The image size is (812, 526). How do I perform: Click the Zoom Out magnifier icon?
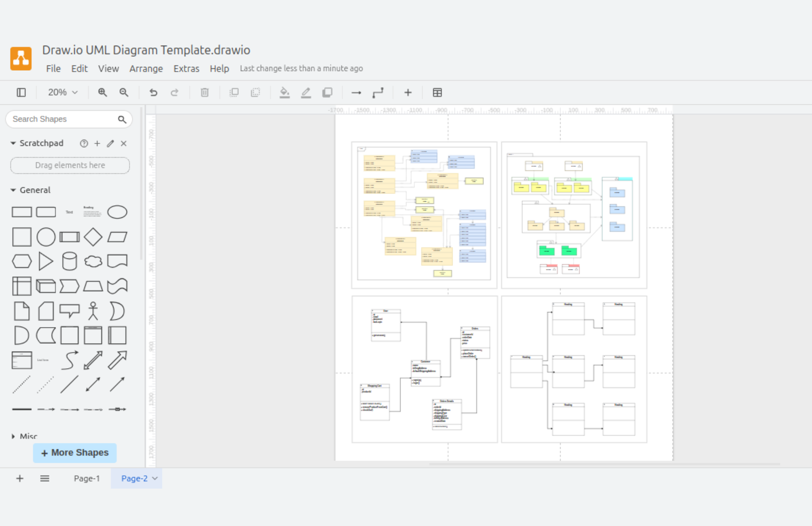[124, 93]
